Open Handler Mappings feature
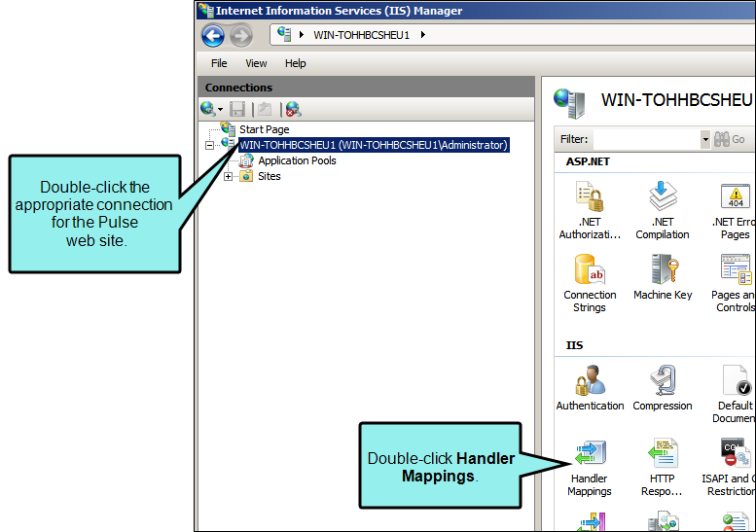 (x=590, y=468)
